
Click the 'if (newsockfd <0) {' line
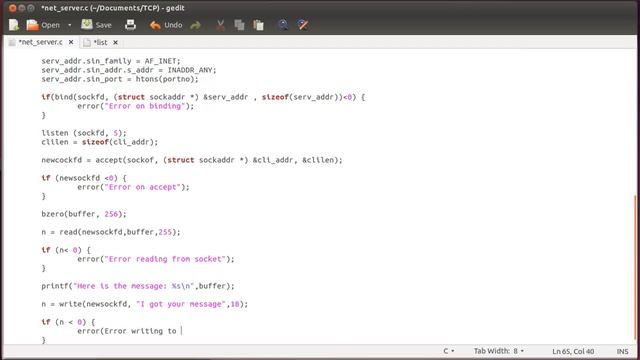84,178
